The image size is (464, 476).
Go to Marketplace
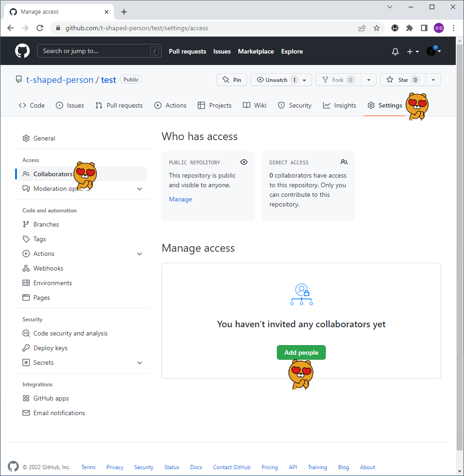[256, 51]
